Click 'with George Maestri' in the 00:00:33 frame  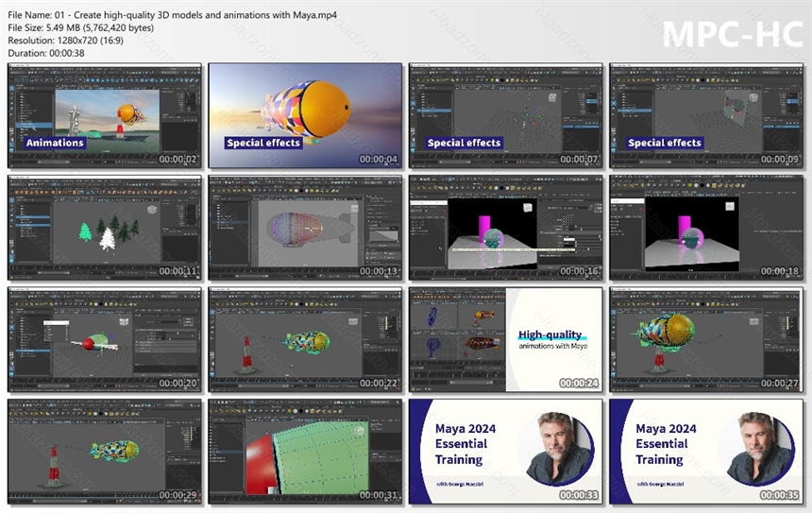pyautogui.click(x=460, y=484)
